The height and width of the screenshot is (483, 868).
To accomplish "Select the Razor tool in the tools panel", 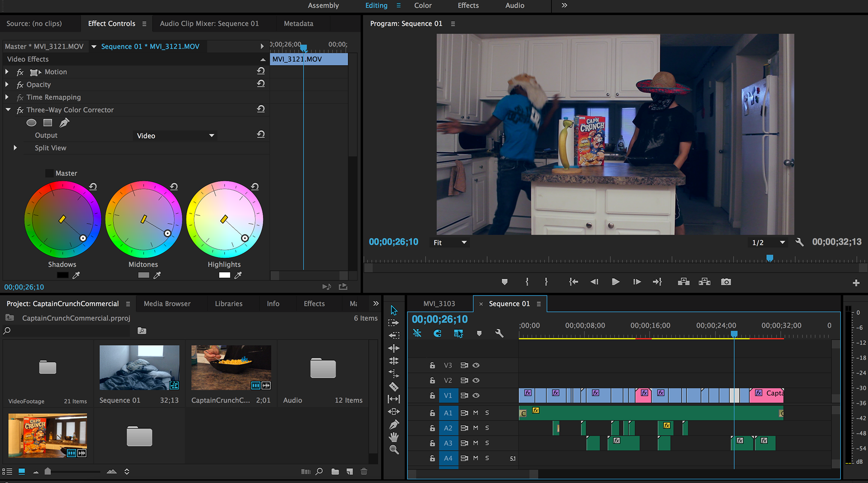I will pyautogui.click(x=394, y=387).
